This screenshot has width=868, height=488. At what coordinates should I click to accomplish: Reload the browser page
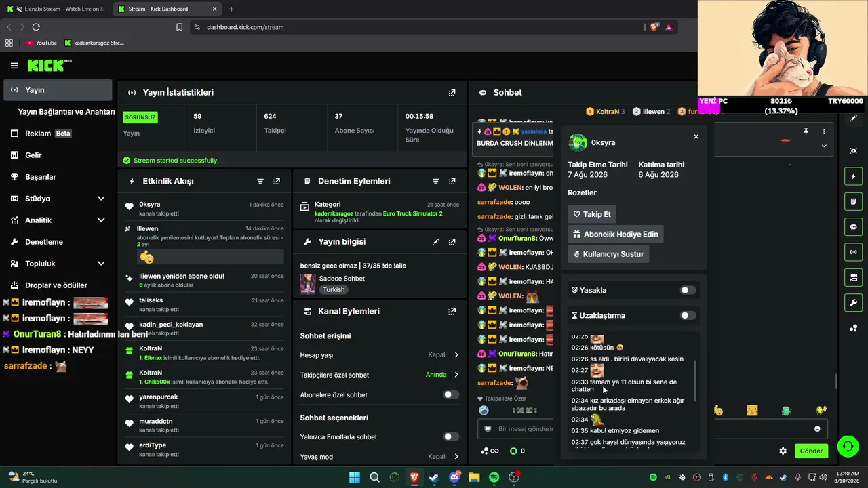coord(36,27)
